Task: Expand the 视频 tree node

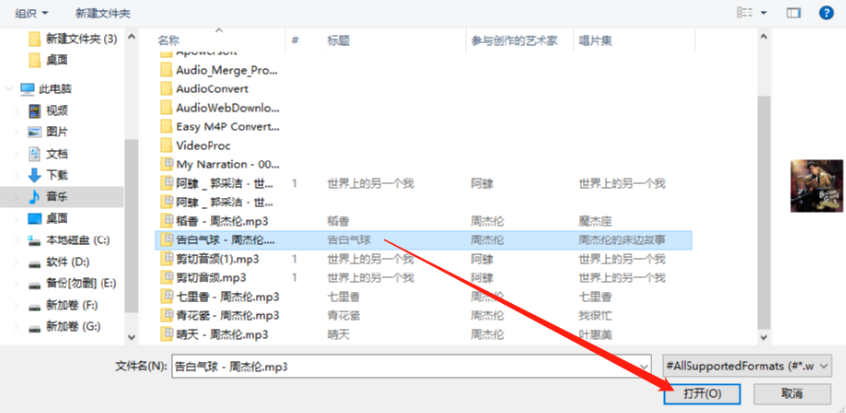Action: click(x=17, y=111)
